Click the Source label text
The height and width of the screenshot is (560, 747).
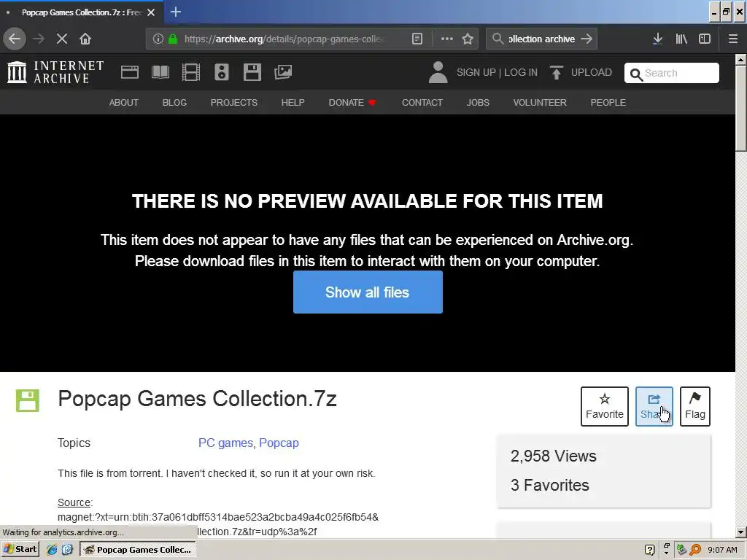[74, 502]
